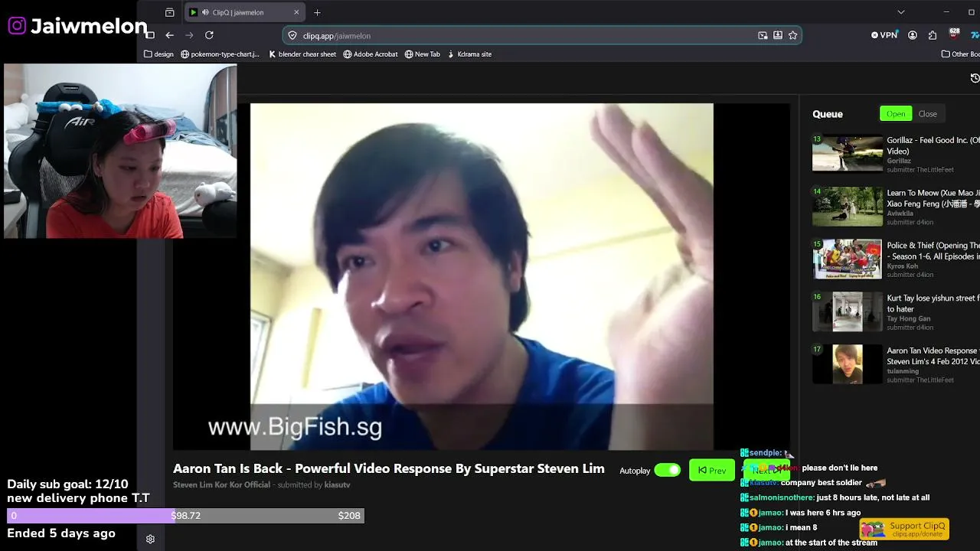Select Learn To Meow queue thumbnail

[x=847, y=207]
